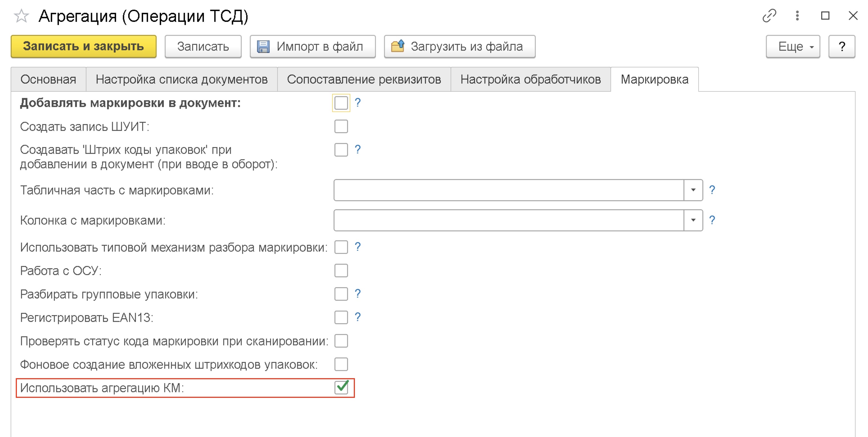Screen dimensions: 868x437
Task: Click the copy link chain icon
Action: click(769, 15)
